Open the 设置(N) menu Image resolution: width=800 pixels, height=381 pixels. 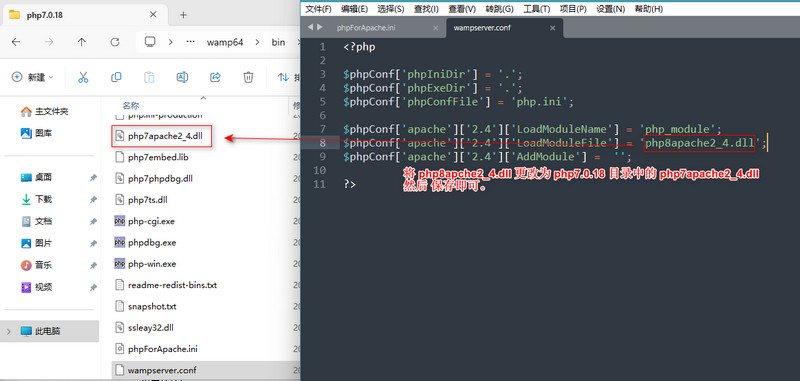coord(611,9)
